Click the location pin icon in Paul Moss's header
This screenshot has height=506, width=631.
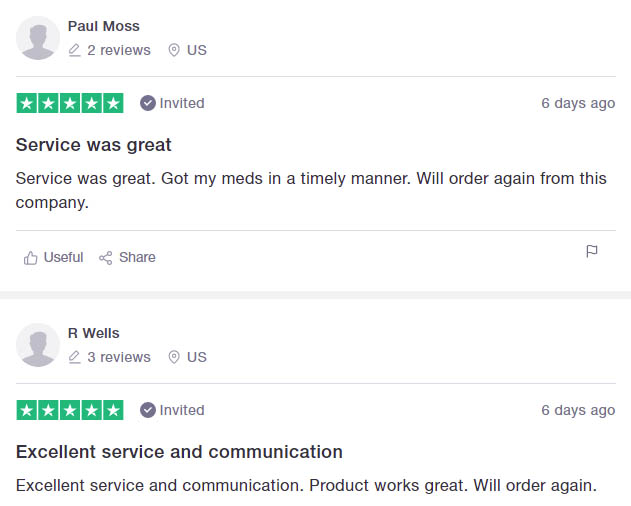click(174, 50)
